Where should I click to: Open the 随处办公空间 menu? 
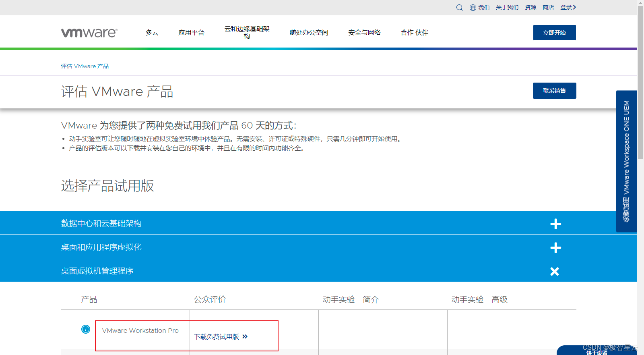(x=309, y=33)
